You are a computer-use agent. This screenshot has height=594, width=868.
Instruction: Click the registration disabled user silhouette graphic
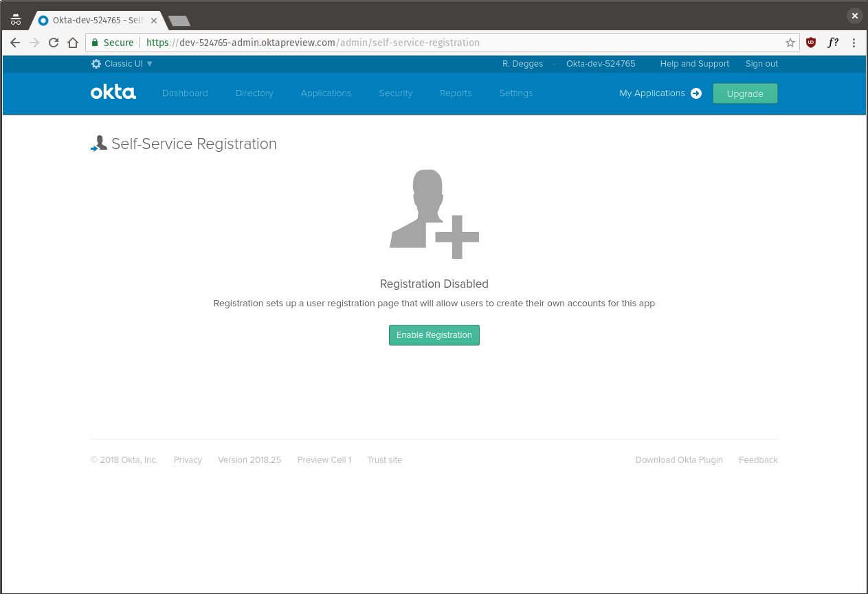click(x=434, y=213)
